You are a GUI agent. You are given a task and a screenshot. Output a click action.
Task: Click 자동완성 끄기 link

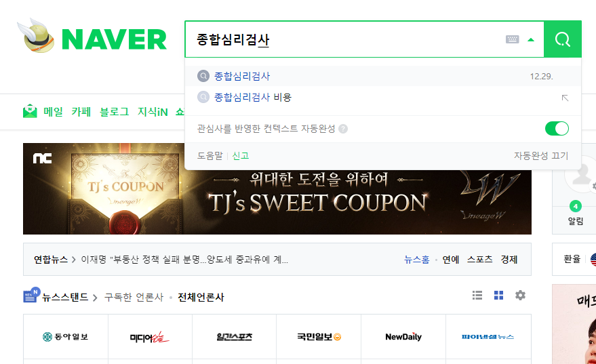[x=541, y=156]
